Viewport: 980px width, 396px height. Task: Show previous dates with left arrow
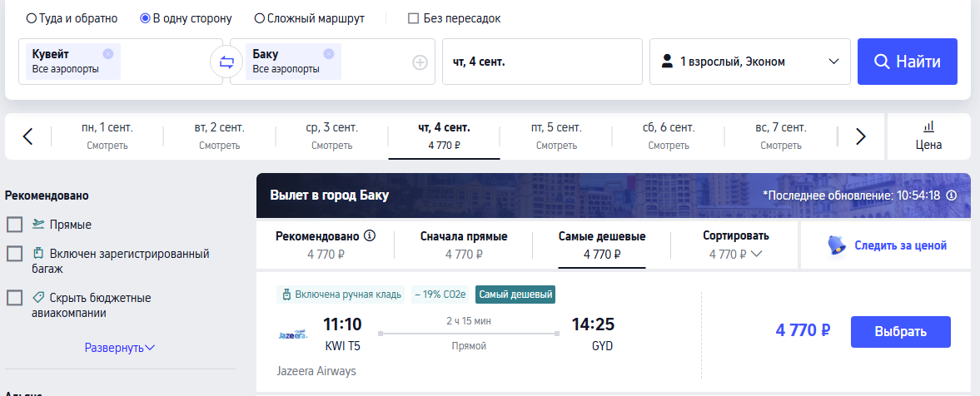point(27,136)
